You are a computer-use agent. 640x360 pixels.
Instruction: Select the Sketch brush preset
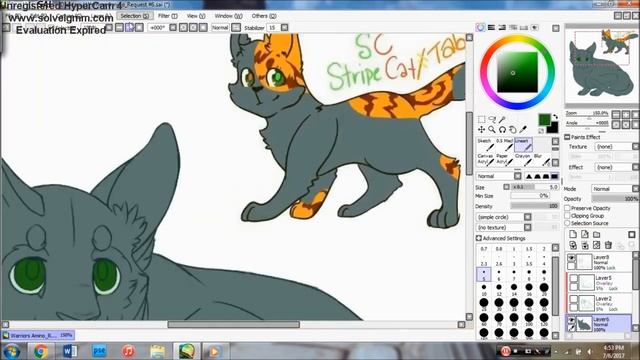[x=485, y=144]
